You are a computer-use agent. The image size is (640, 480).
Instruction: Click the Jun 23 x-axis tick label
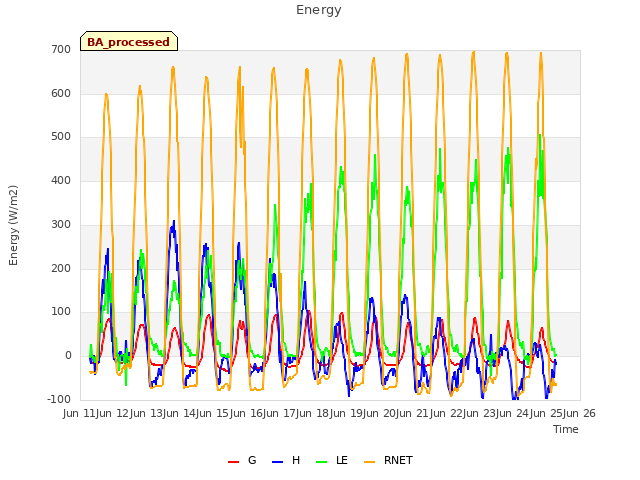point(479,413)
